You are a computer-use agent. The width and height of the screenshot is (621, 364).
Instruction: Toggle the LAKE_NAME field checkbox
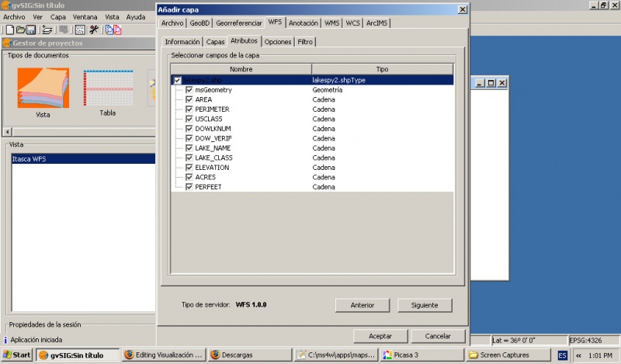189,148
